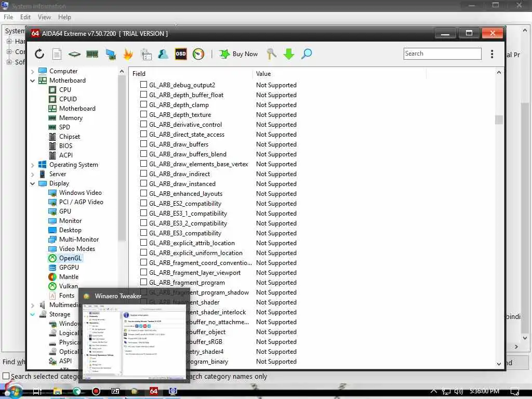Open View menu in System Information
The height and width of the screenshot is (399, 532).
coord(44,17)
